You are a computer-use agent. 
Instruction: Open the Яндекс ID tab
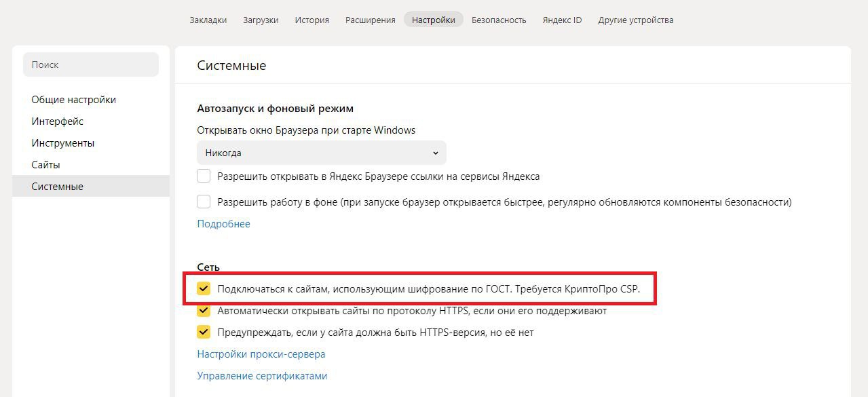(x=562, y=20)
